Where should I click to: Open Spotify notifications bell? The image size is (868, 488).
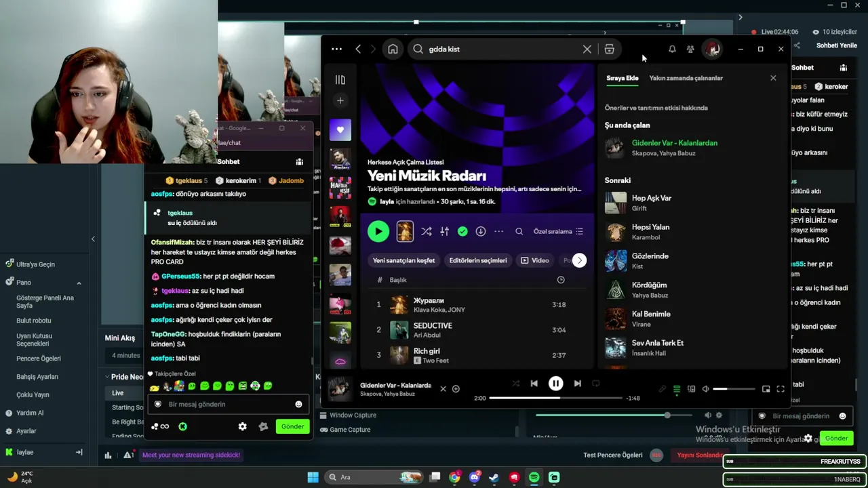click(x=672, y=49)
